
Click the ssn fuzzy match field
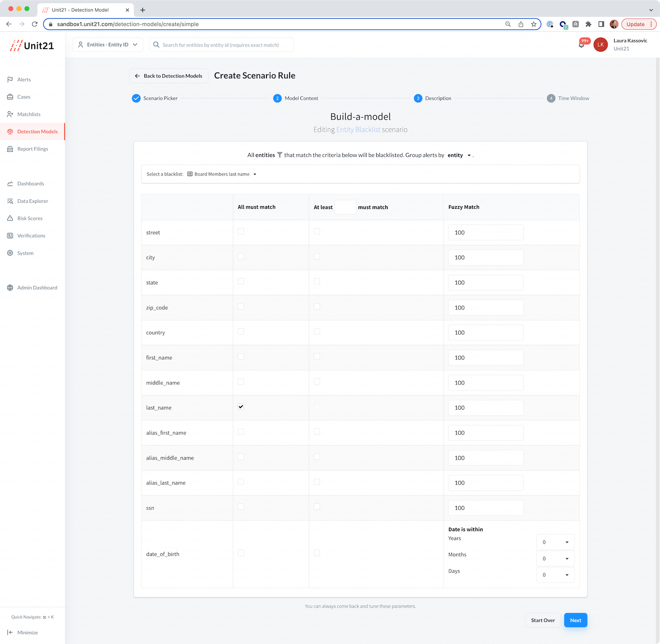point(486,508)
